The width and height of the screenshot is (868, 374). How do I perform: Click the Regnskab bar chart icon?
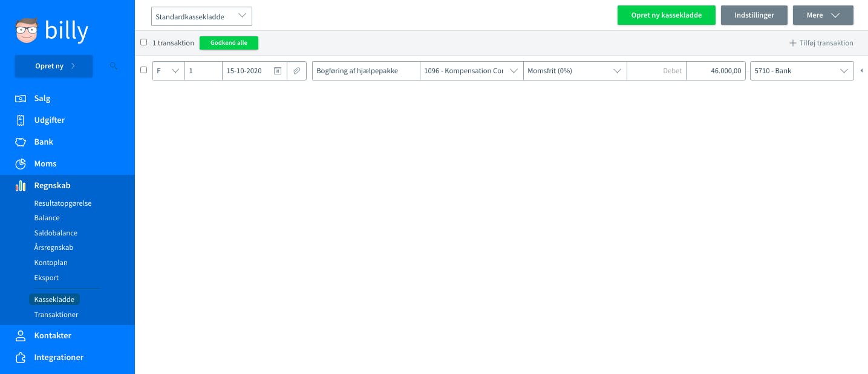coord(21,186)
